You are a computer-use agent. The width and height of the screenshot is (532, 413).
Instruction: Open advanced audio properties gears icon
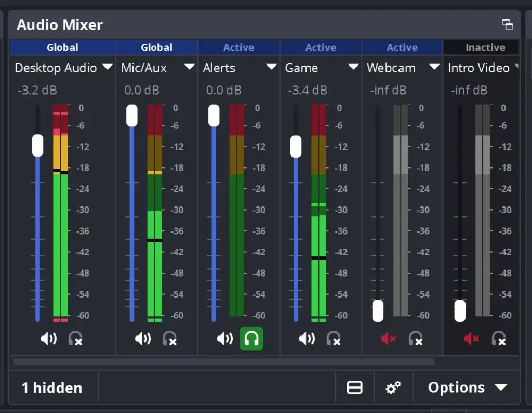tap(393, 388)
